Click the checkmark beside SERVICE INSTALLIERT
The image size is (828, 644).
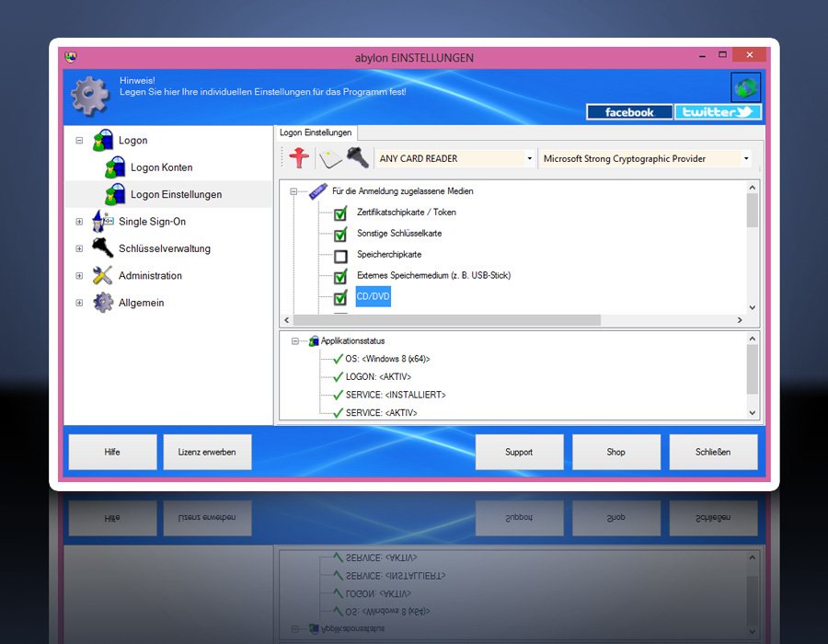338,395
